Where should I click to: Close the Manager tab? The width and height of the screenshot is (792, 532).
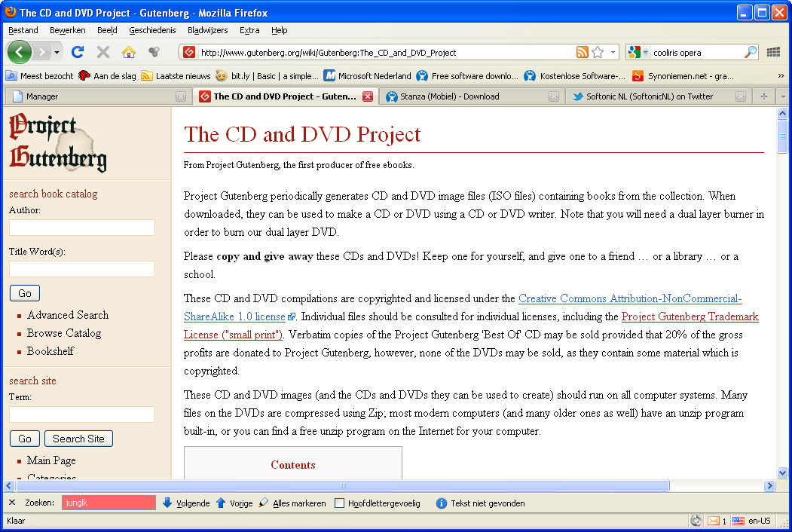click(181, 96)
